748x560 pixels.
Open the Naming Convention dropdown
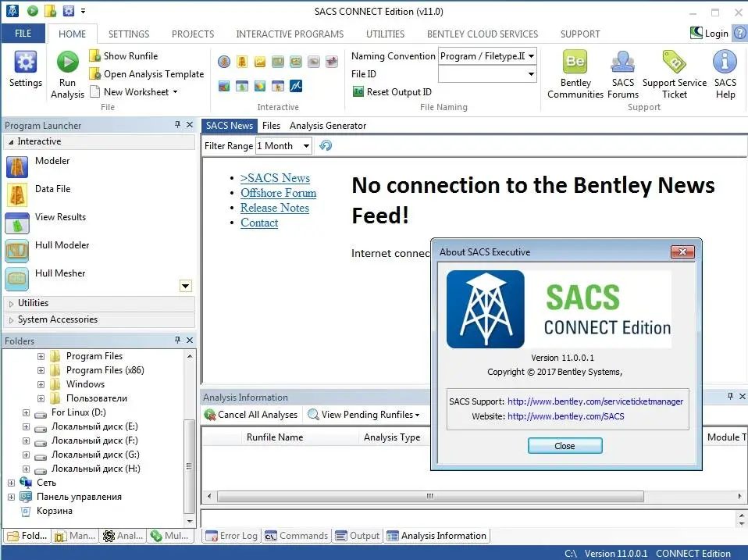click(x=531, y=56)
